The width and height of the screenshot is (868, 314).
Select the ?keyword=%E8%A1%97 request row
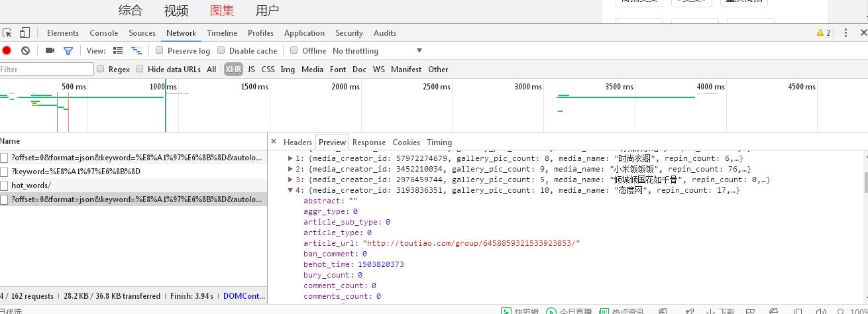click(133, 172)
